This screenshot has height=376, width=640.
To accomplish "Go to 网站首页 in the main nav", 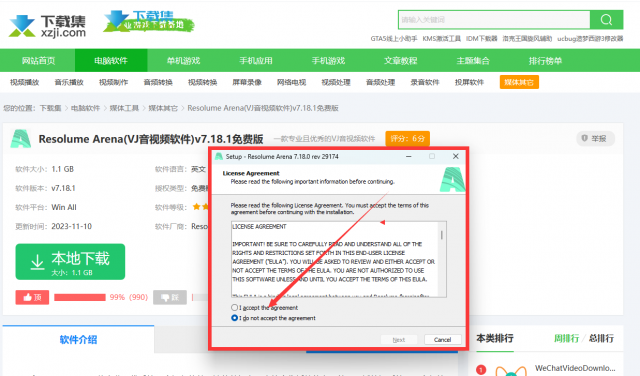I will point(38,61).
